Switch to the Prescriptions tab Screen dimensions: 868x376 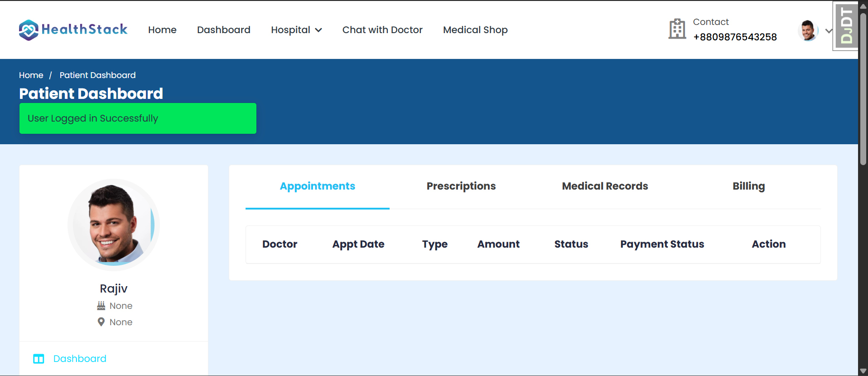[x=461, y=186]
